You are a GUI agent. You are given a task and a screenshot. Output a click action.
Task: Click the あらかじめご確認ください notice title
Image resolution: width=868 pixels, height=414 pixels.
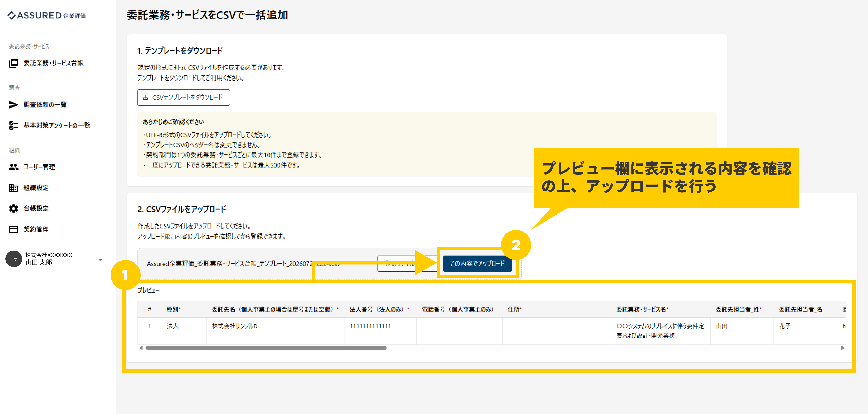click(174, 122)
